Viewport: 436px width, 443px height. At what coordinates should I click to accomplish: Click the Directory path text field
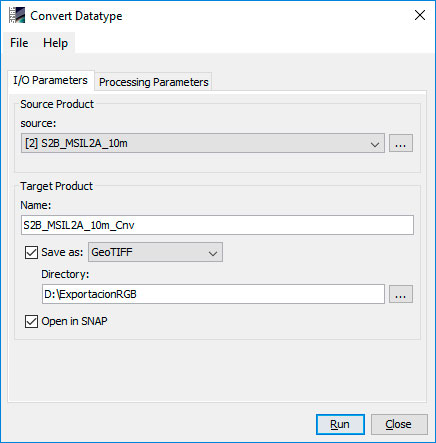(x=213, y=294)
